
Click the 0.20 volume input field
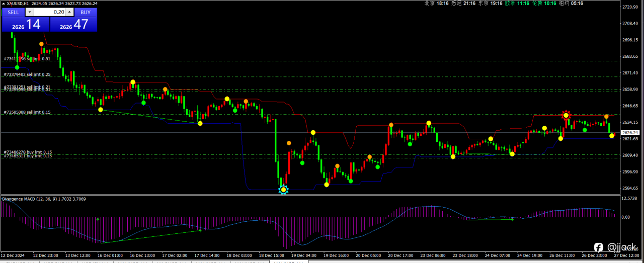(49, 12)
